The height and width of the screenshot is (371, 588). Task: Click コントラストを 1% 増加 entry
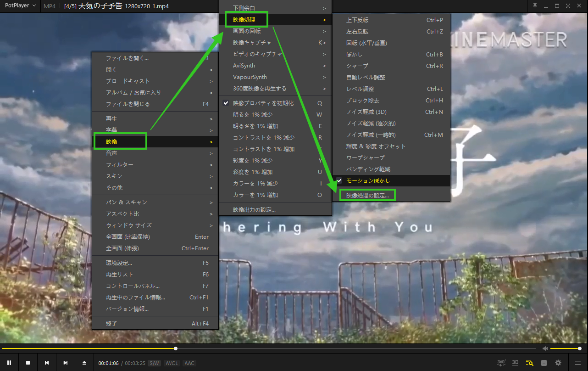pyautogui.click(x=275, y=149)
